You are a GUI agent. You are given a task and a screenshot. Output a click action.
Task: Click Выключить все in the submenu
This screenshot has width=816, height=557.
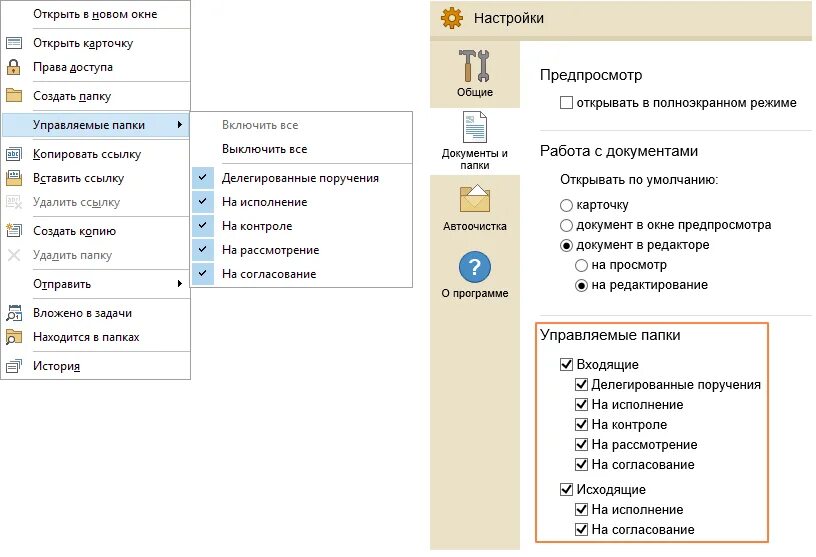264,149
